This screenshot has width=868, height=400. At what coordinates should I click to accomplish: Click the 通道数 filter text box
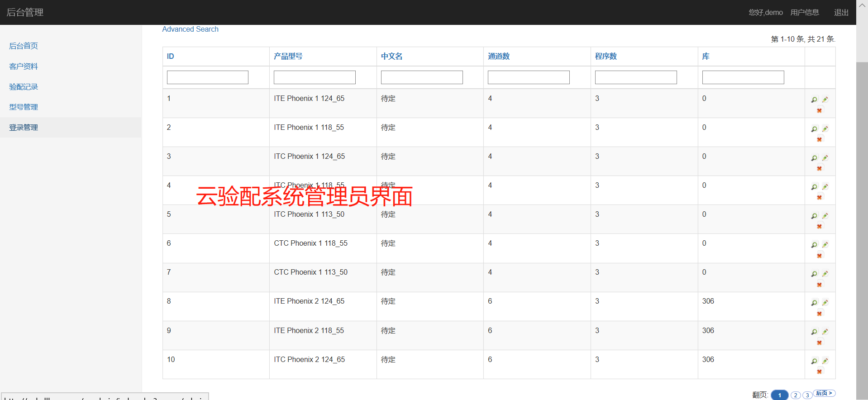pos(528,77)
